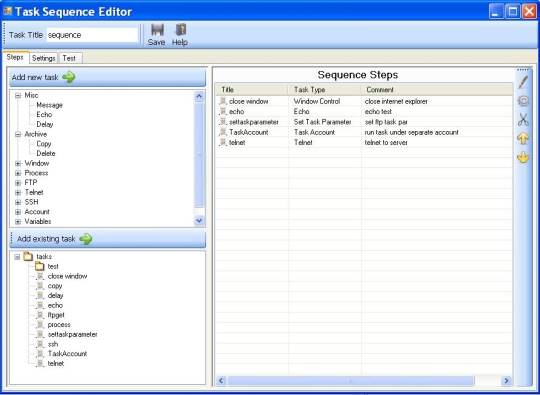The image size is (540, 395).
Task: Open the Test tab
Action: tap(70, 58)
